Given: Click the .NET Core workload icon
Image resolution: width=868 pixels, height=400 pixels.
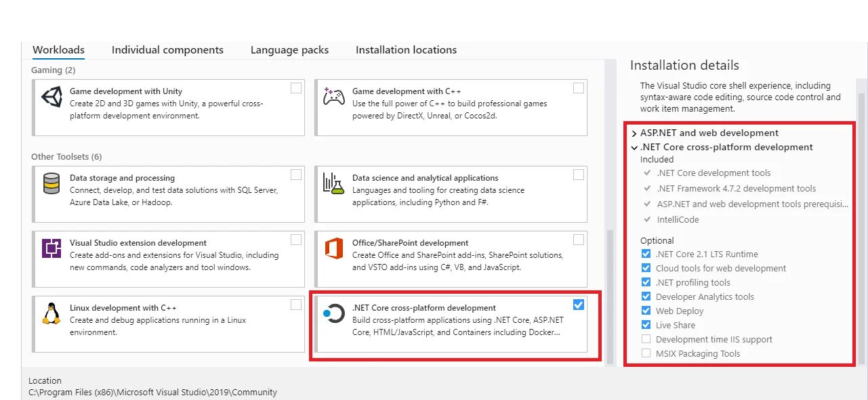Looking at the screenshot, I should (333, 313).
